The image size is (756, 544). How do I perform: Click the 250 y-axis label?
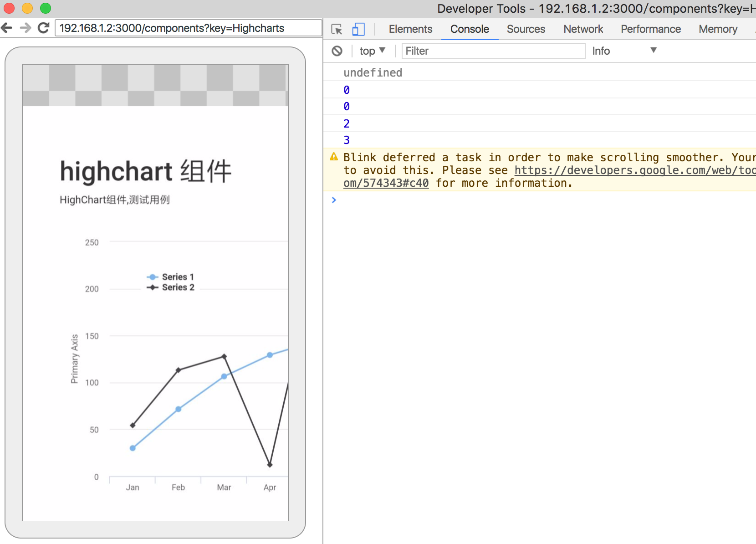click(92, 242)
